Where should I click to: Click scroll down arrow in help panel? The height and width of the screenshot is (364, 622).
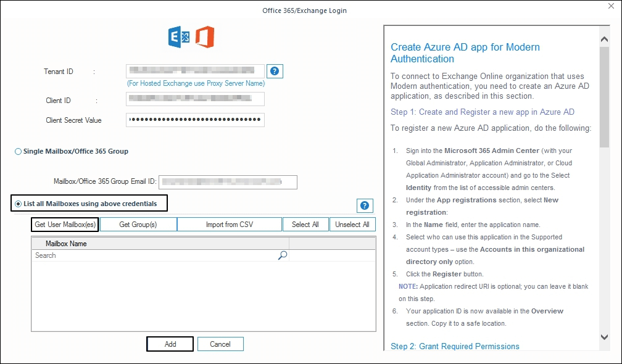click(604, 337)
